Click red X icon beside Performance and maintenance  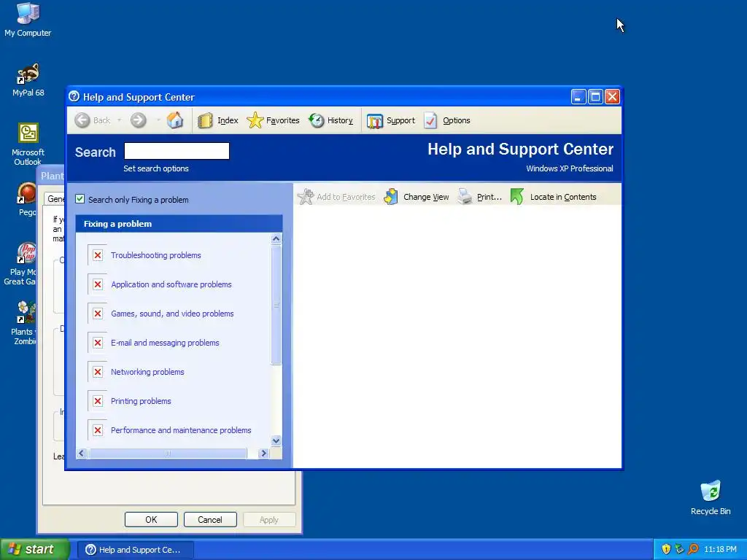point(98,430)
